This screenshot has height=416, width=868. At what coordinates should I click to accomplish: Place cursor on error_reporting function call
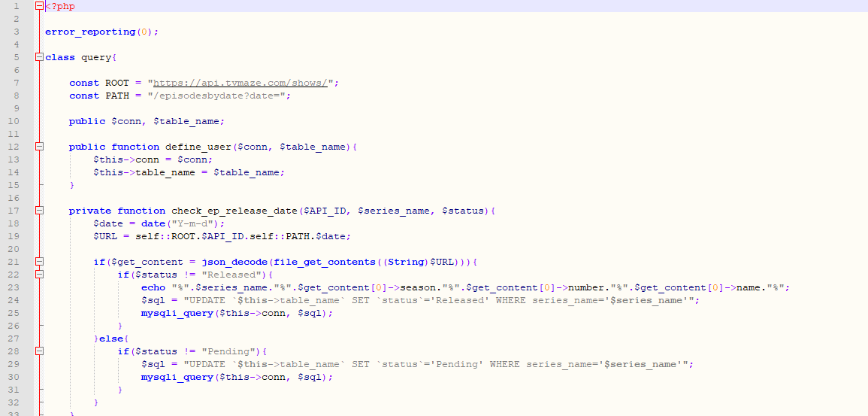pyautogui.click(x=89, y=32)
